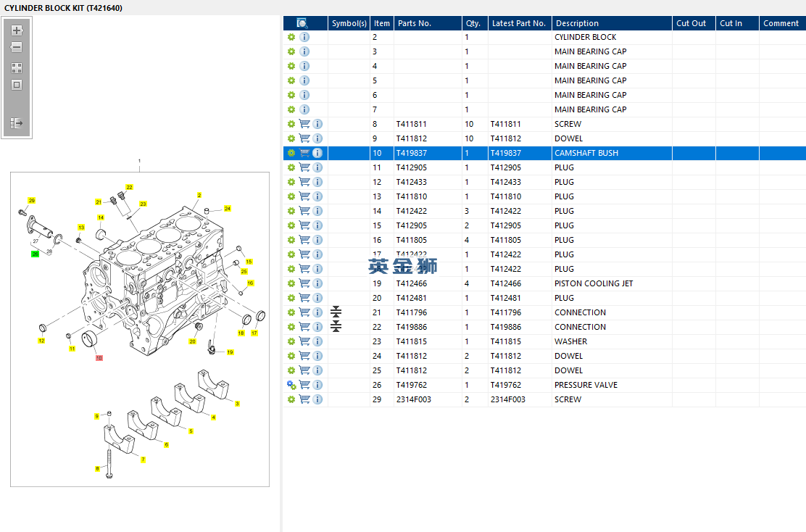Screen dimensions: 806x532
Task: Sort by the Description column header
Action: 577,23
